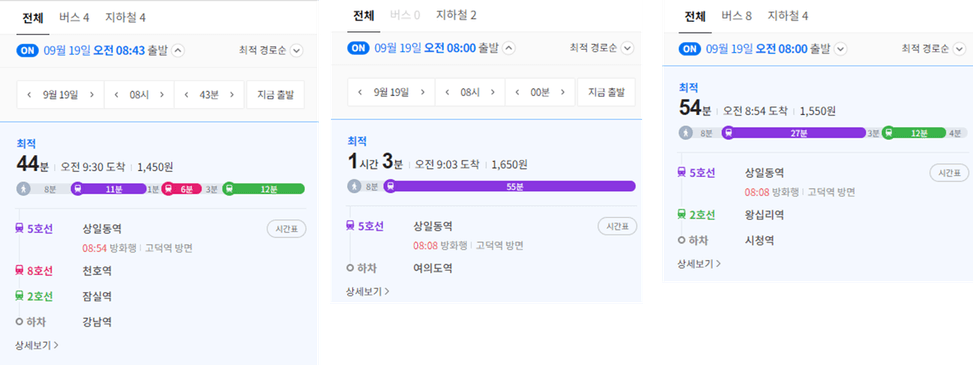Click the purple 55분 subway segment bar

513,186
